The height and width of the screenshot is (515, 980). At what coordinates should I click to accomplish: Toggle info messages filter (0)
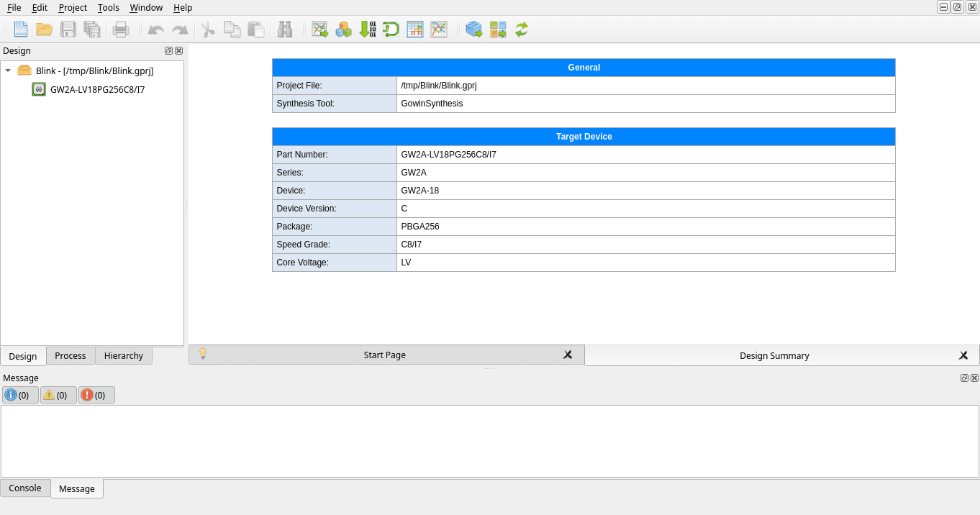(x=20, y=395)
